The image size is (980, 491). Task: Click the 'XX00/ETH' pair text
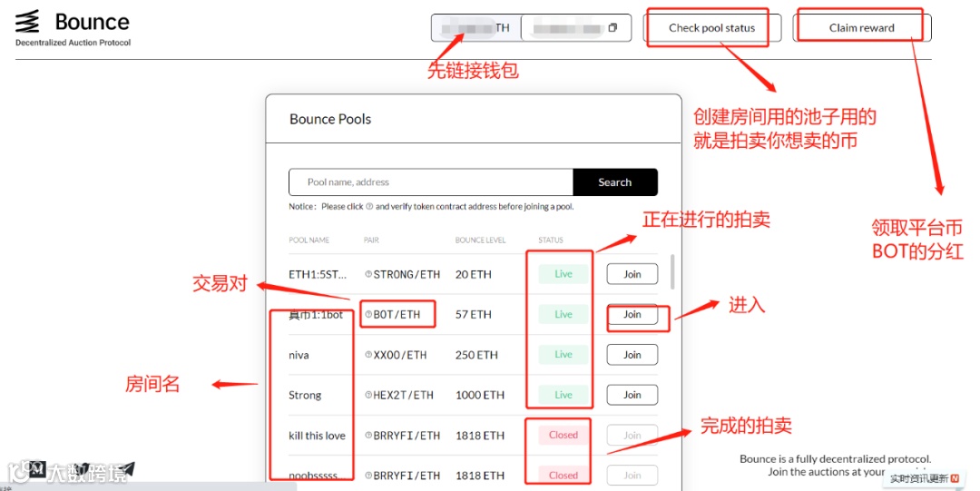pos(400,355)
